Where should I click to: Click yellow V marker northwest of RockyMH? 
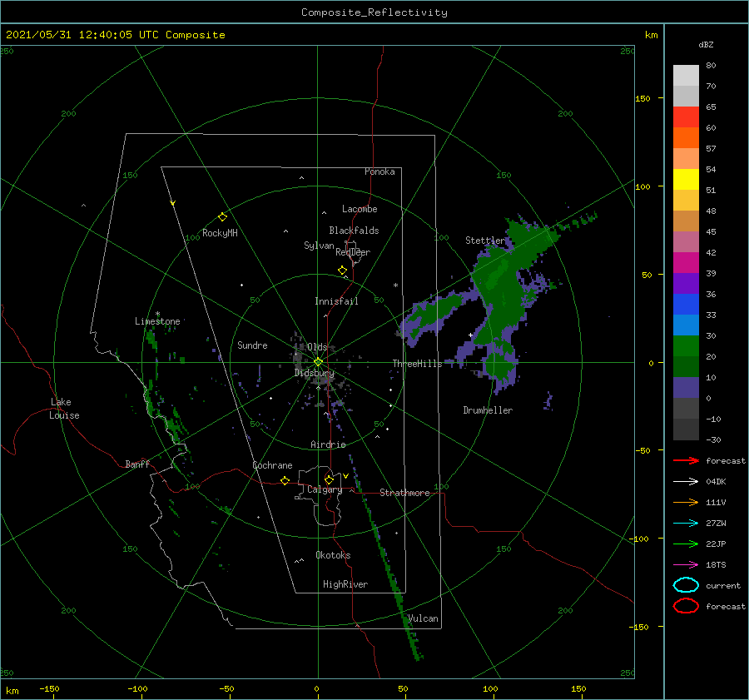(173, 203)
